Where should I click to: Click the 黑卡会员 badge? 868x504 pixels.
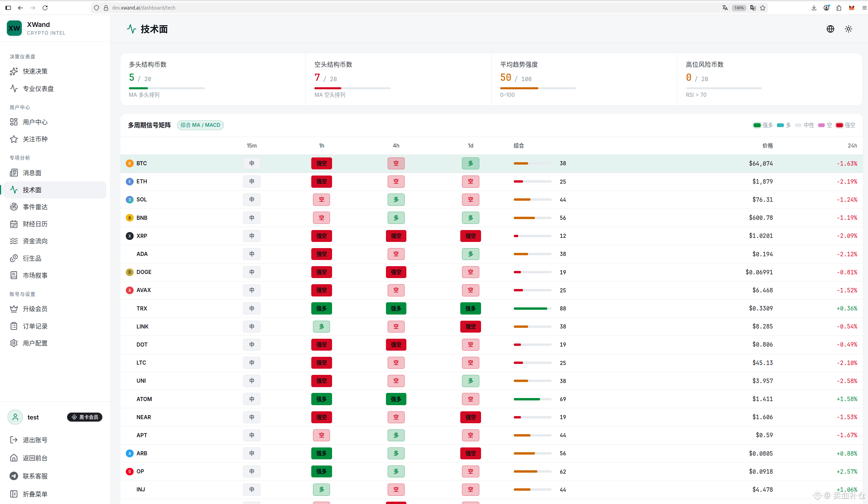click(85, 417)
